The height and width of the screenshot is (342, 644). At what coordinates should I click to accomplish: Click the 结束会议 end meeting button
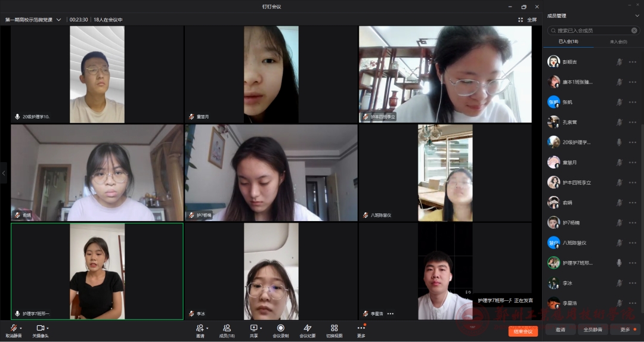[523, 331]
